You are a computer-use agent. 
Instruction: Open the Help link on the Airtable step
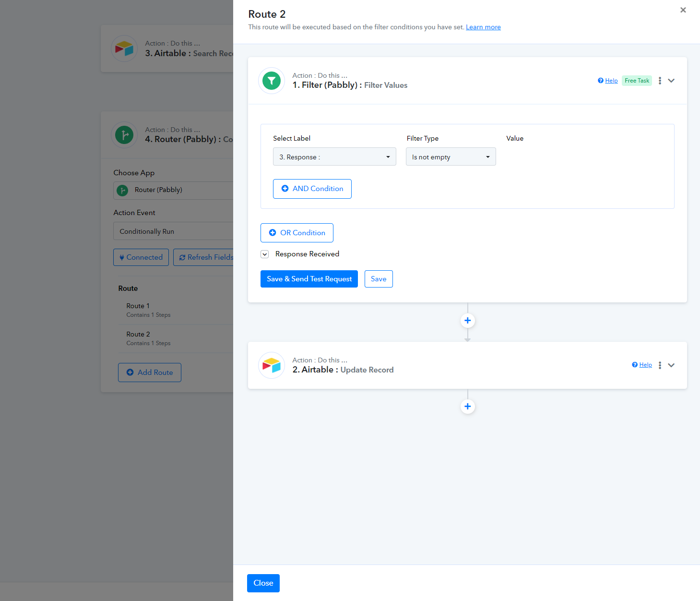coord(645,365)
